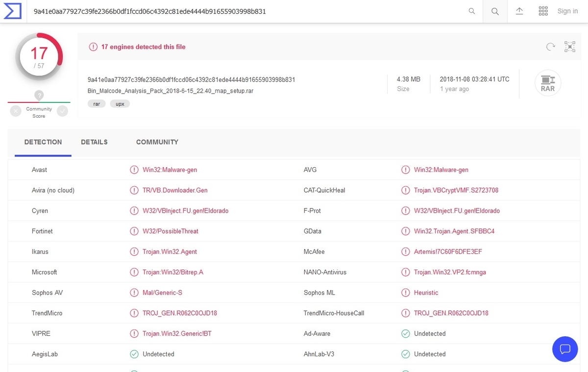Click the Win32.Trojan.Agent.SFBBC4 result

[454, 231]
